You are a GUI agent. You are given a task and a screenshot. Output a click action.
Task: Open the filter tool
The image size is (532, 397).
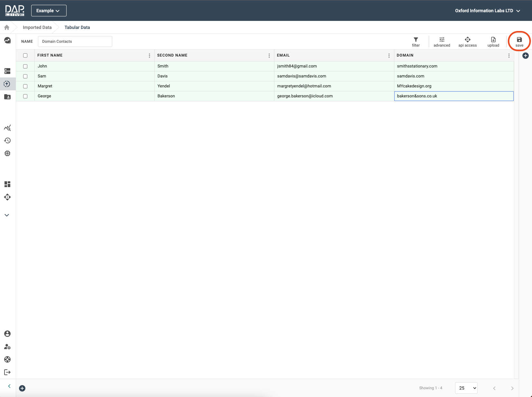click(416, 41)
